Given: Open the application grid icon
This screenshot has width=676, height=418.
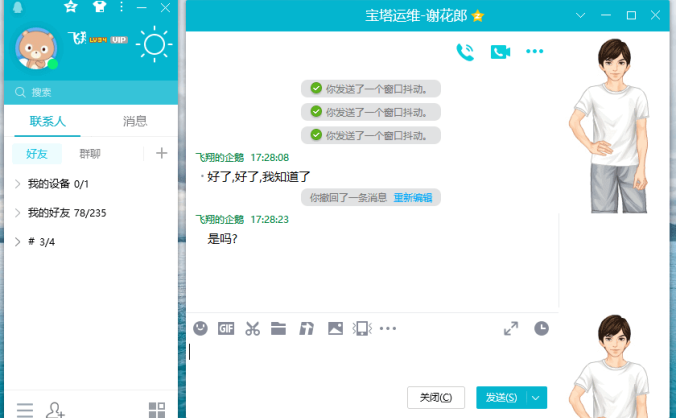Looking at the screenshot, I should click(x=157, y=410).
